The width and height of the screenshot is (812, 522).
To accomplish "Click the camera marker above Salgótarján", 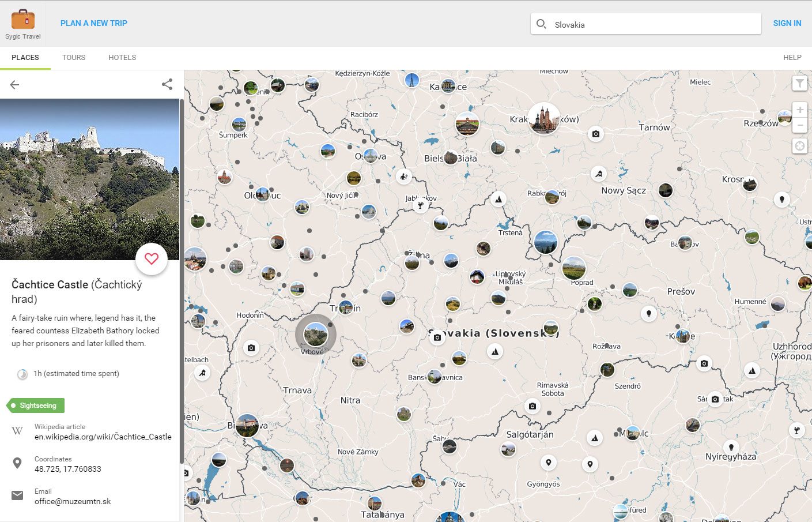I will coord(532,406).
